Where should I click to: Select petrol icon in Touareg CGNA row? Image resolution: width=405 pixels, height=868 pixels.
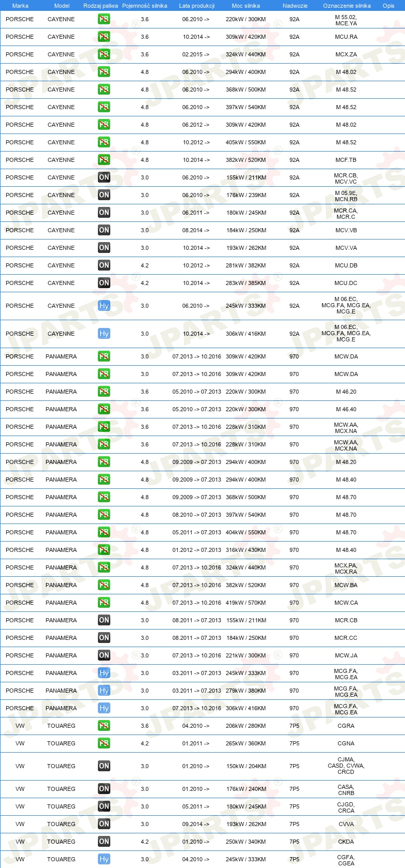click(x=104, y=743)
